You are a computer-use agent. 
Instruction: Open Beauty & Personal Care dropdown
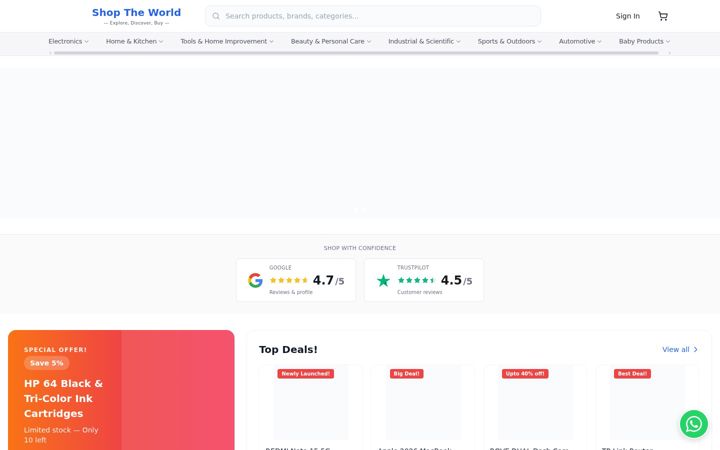pos(331,41)
